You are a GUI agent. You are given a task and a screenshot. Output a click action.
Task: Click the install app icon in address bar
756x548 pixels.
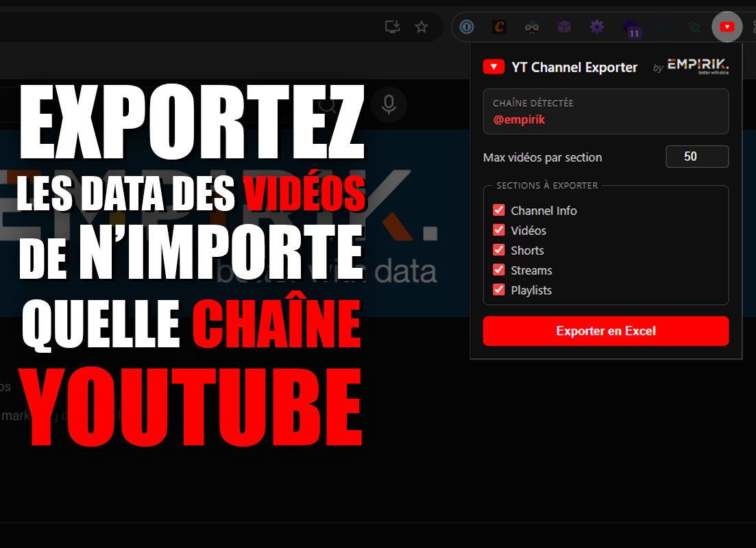click(392, 27)
